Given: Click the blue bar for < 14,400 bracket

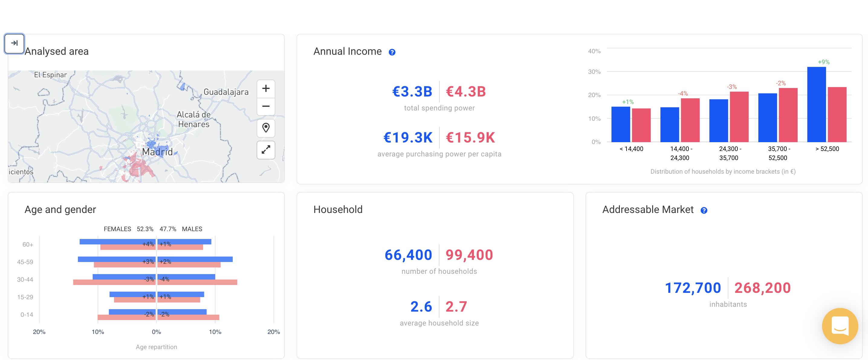Looking at the screenshot, I should click(x=620, y=124).
